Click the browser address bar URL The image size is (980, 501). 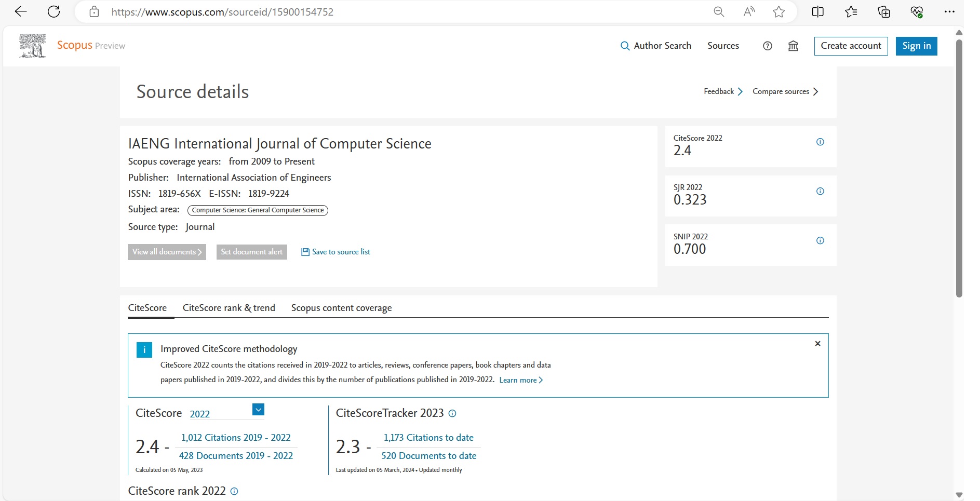(x=222, y=12)
